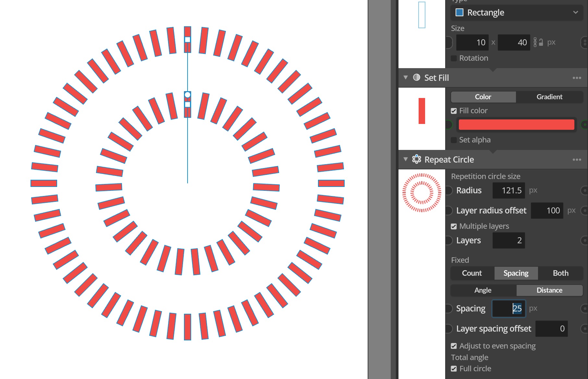Open Repeat Circle options ellipsis menu

(x=577, y=160)
